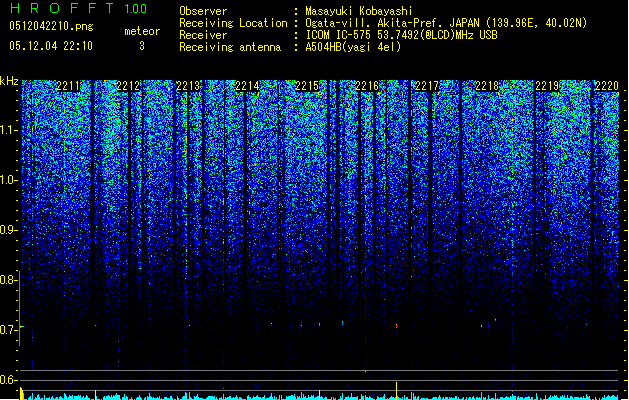Click the timestamp 05.12.04 22:10
The width and height of the screenshot is (629, 400).
click(x=51, y=46)
